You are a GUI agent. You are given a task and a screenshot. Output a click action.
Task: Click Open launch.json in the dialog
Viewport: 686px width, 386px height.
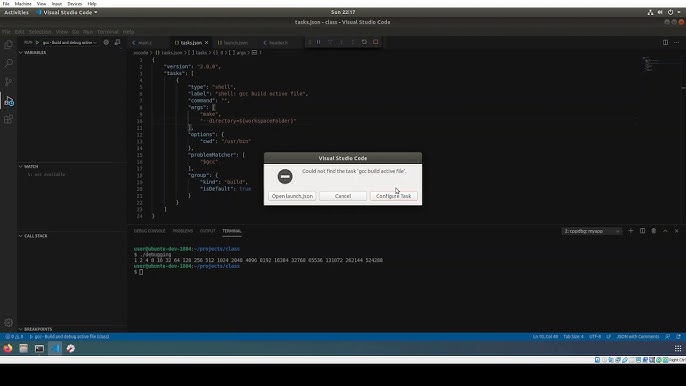(x=292, y=196)
